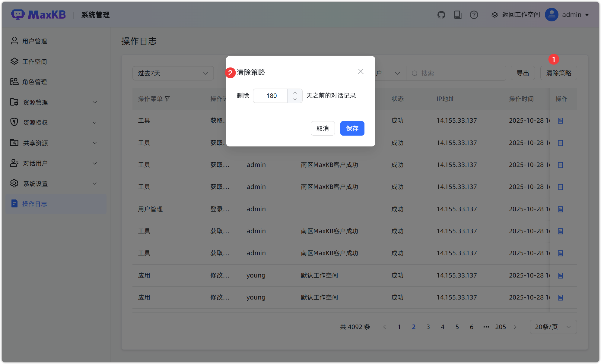
Task: Open the documentation book icon
Action: click(457, 15)
